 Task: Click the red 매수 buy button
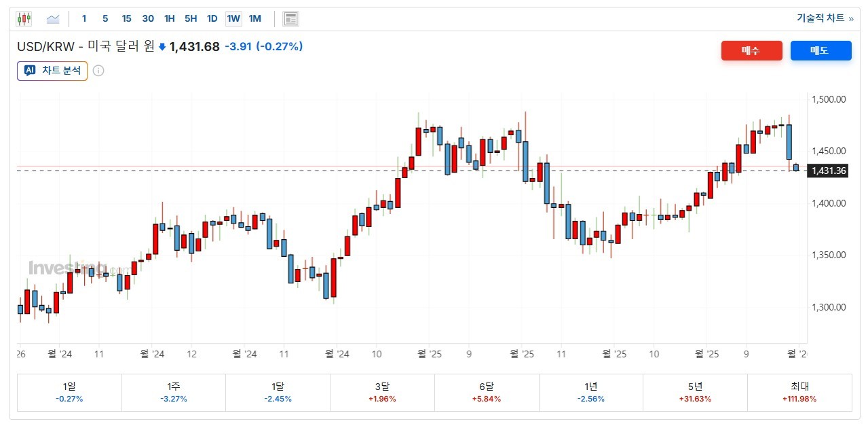pyautogui.click(x=751, y=51)
